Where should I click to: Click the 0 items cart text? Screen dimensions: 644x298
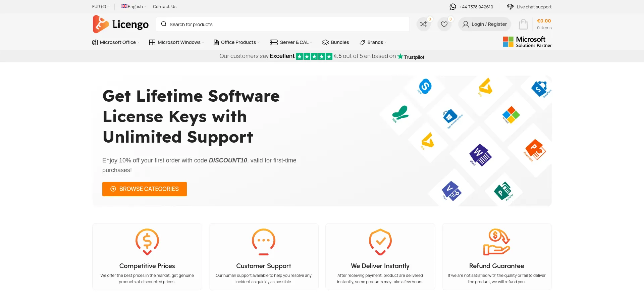[544, 28]
